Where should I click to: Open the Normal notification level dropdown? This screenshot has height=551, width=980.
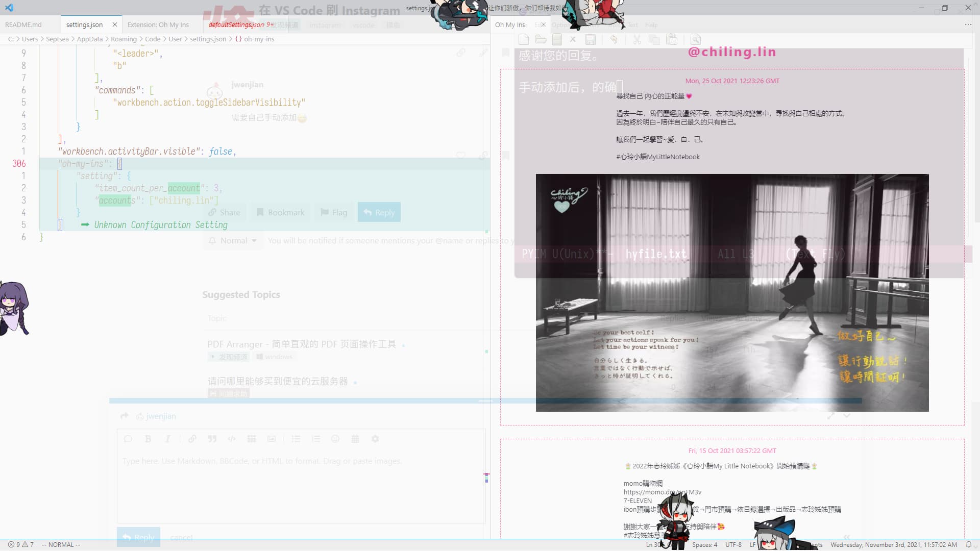point(233,240)
